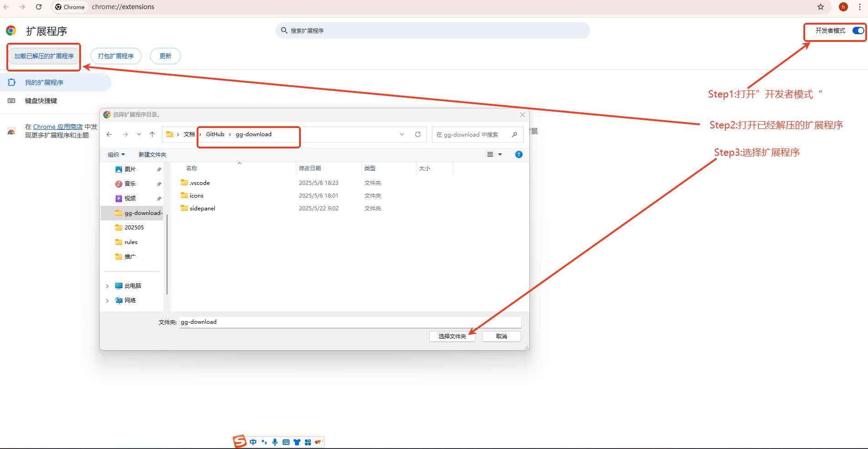Click the Sogou input method microphone icon

tap(275, 442)
